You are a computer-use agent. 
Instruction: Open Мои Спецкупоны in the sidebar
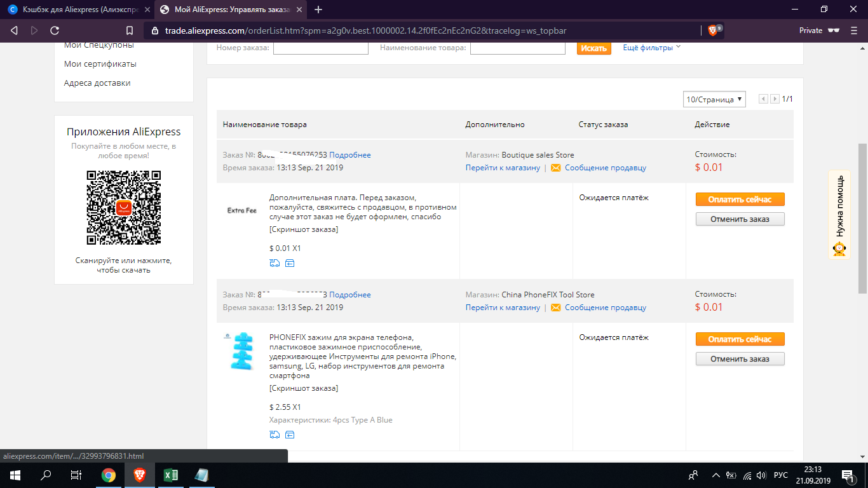99,45
